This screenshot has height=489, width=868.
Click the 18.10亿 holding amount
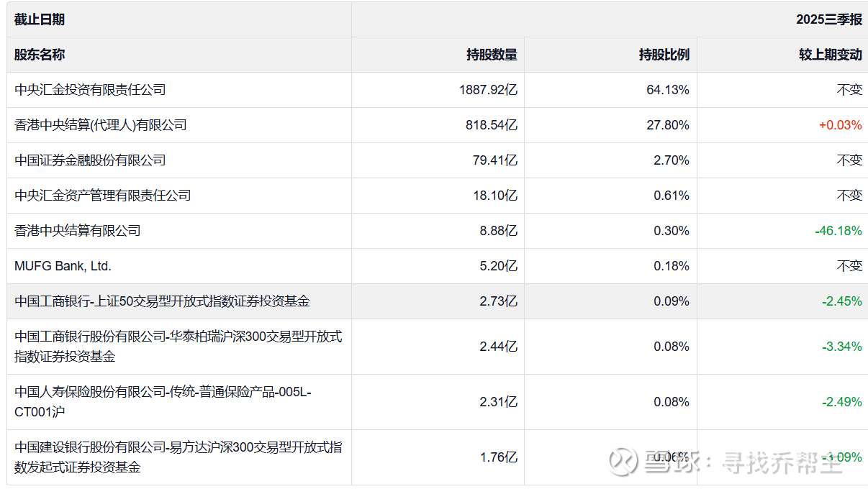[x=495, y=196]
